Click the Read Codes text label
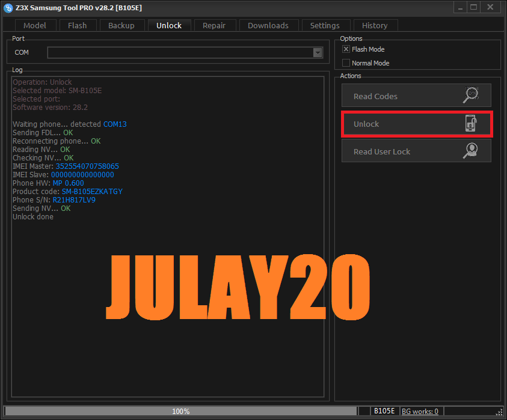Image resolution: width=507 pixels, height=420 pixels. (375, 96)
